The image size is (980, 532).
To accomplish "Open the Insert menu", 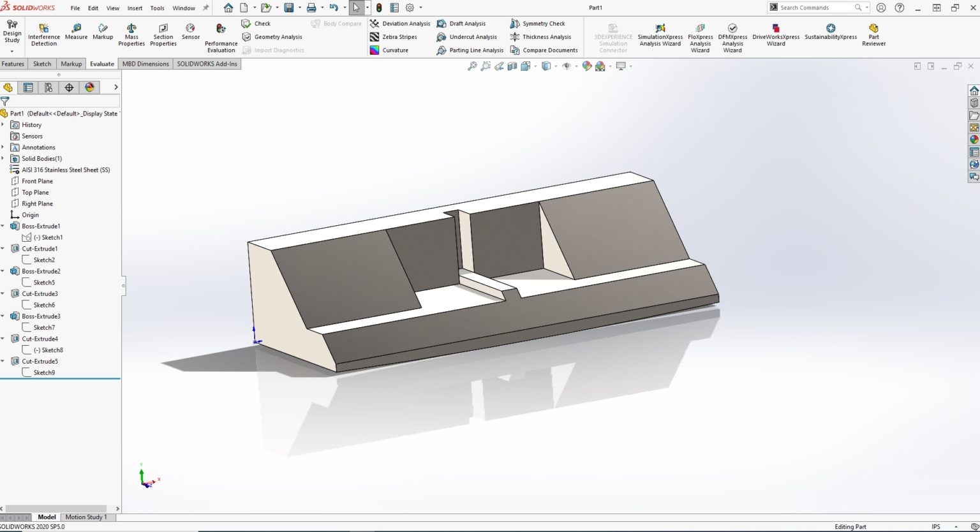I will 135,8.
